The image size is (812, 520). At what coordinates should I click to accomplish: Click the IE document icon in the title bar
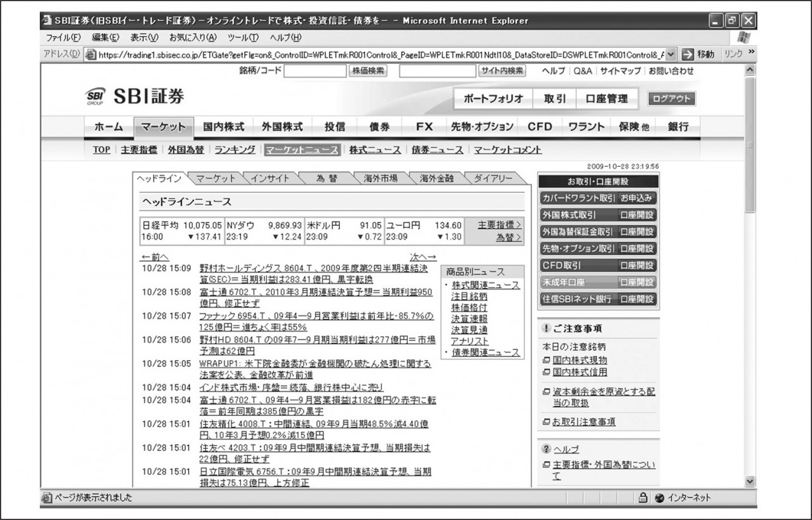pyautogui.click(x=46, y=20)
